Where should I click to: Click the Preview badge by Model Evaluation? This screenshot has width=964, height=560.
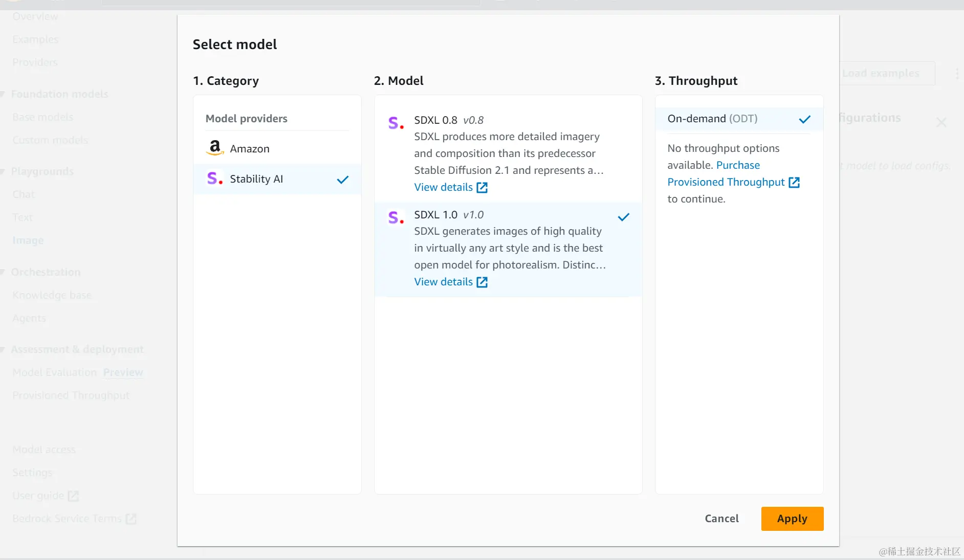[x=123, y=372]
